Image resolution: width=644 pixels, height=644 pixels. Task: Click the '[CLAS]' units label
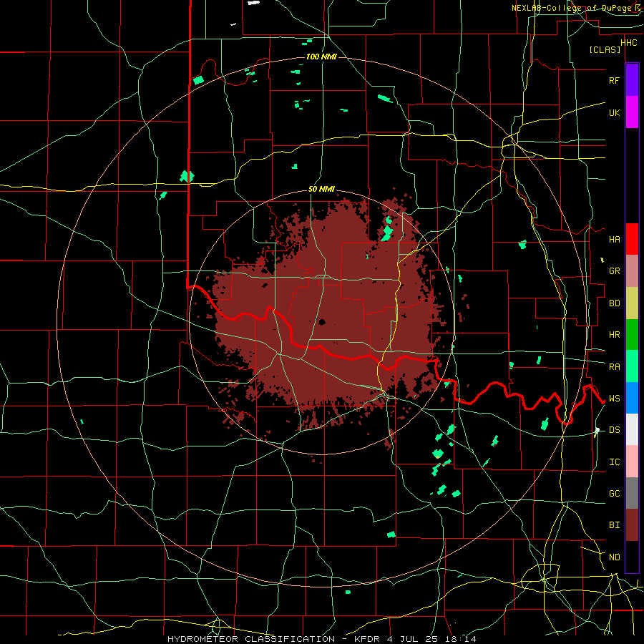[x=605, y=50]
